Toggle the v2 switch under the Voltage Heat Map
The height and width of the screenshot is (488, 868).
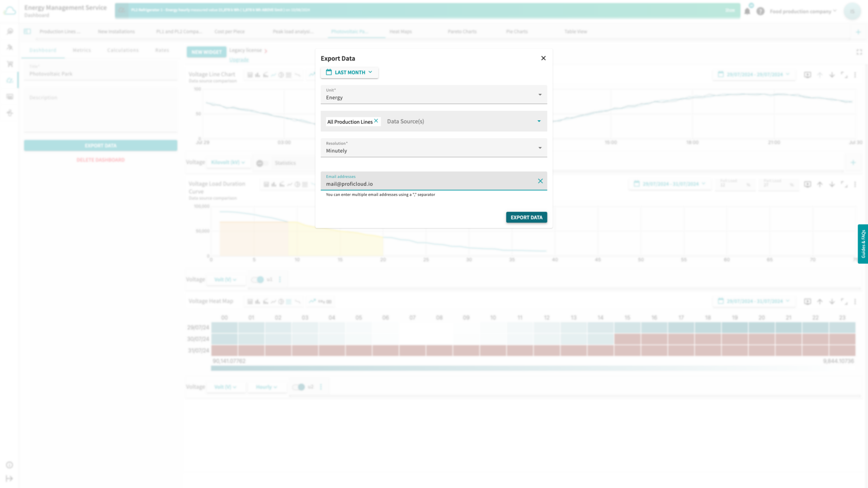[x=301, y=387]
